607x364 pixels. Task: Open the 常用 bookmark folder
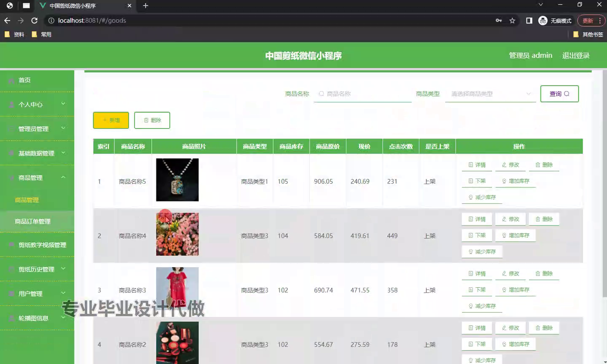[x=42, y=35]
